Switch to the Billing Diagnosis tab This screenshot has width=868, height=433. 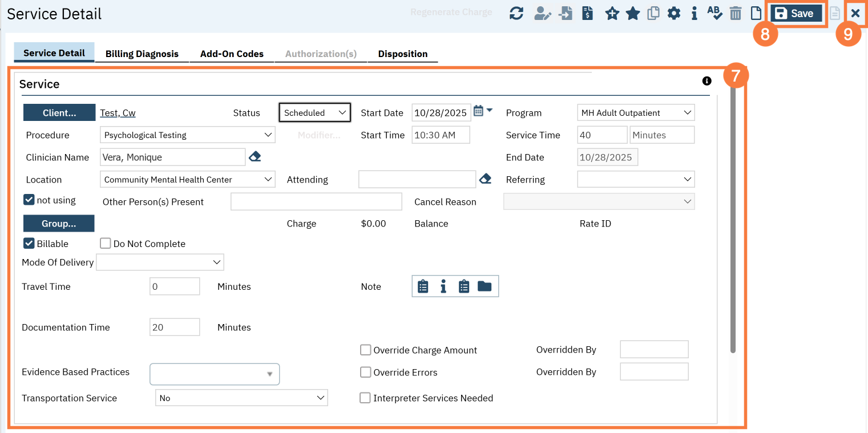coord(142,54)
